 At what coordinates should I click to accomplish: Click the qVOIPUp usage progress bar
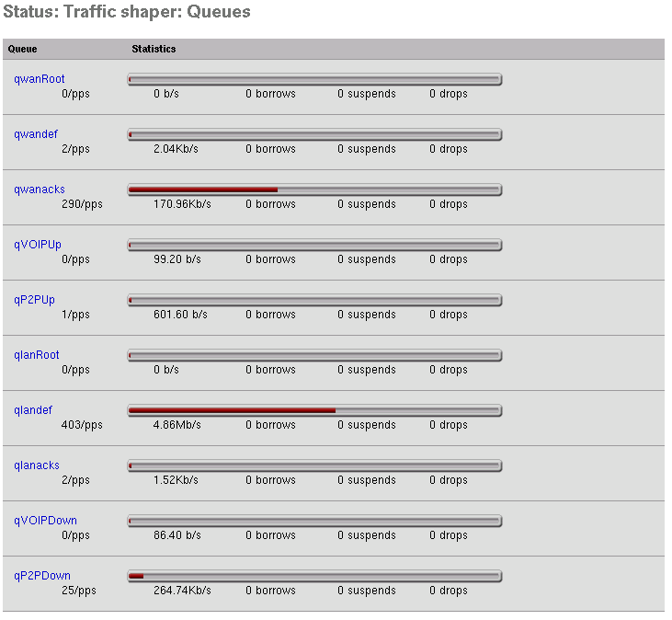[314, 245]
